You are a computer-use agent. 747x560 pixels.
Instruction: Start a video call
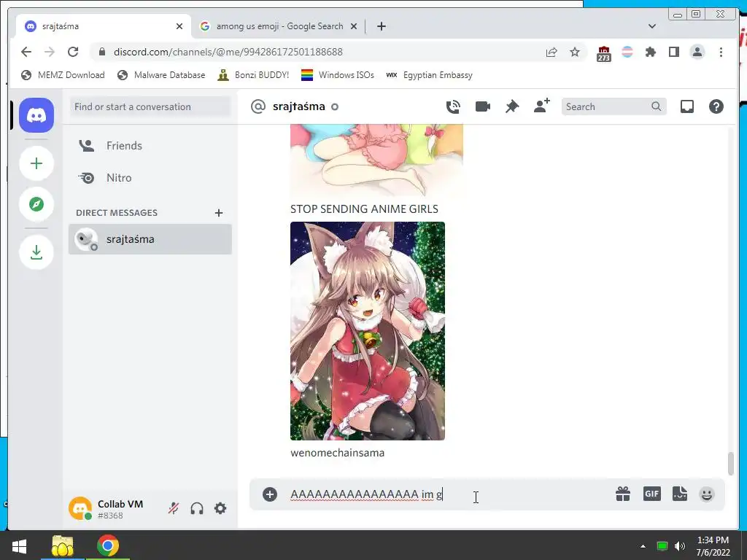coord(483,106)
